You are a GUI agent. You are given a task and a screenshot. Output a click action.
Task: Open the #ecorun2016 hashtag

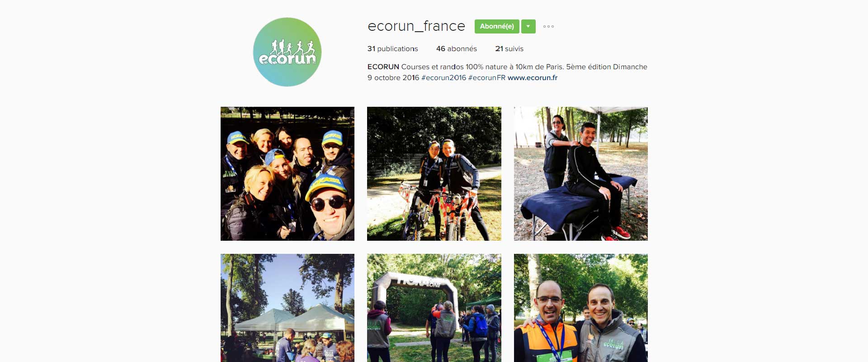tap(443, 77)
